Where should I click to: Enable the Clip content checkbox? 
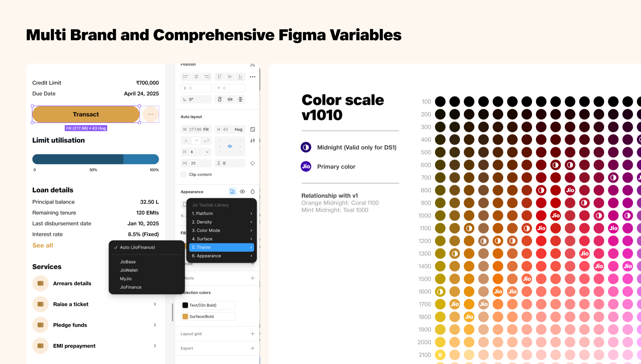tap(184, 174)
